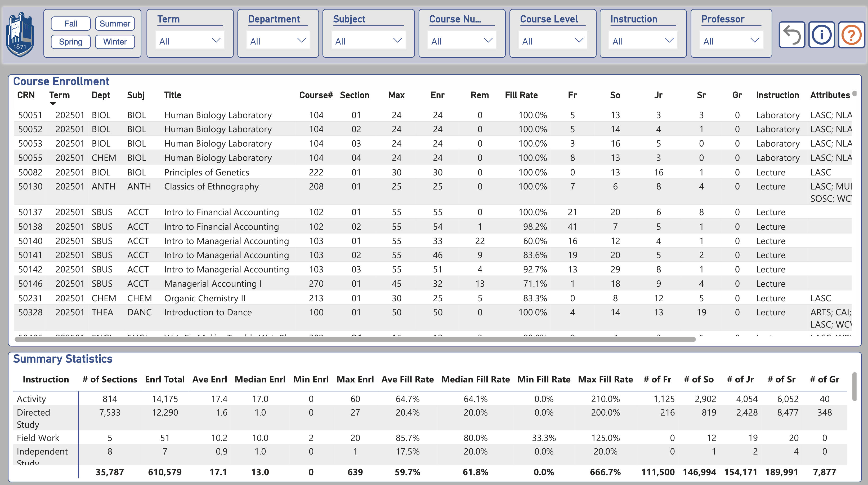868x485 pixels.
Task: Sort by CRN column header
Action: pos(26,95)
